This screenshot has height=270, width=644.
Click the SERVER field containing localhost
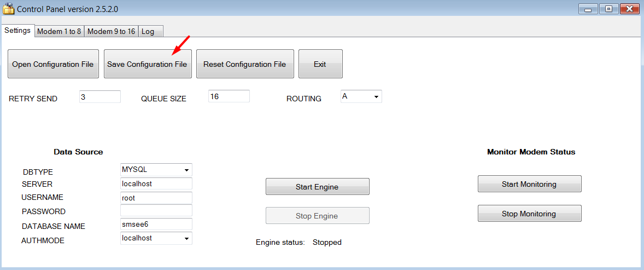[156, 184]
